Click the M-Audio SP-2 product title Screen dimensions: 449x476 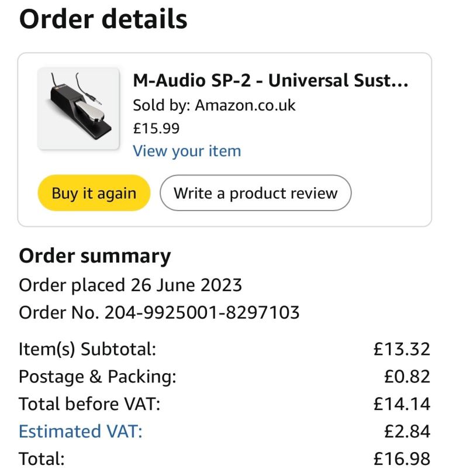[271, 81]
